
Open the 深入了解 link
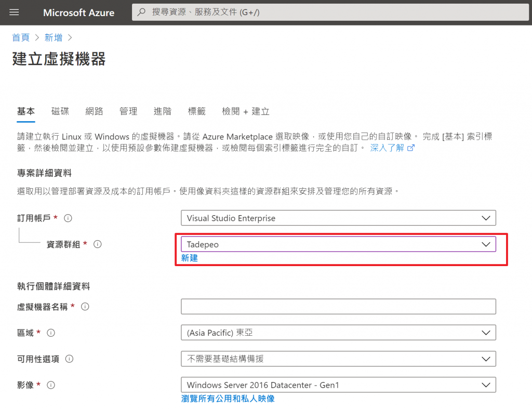tap(387, 148)
